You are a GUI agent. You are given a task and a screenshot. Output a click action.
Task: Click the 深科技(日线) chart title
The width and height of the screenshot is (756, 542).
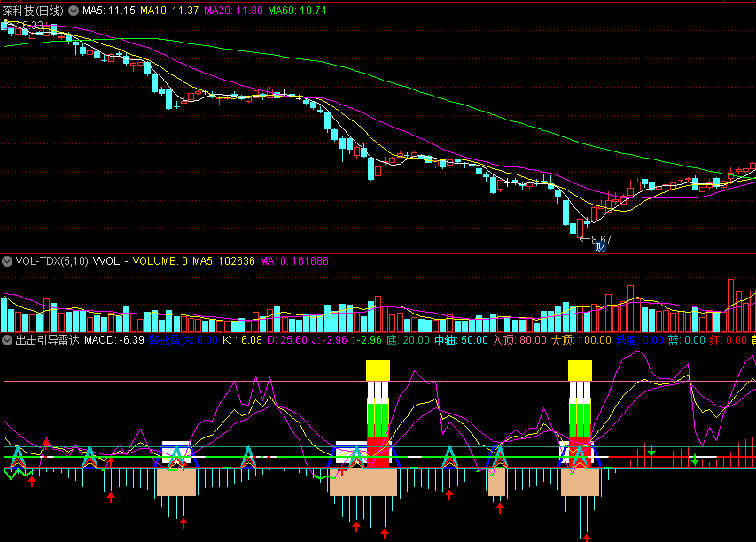pyautogui.click(x=33, y=11)
